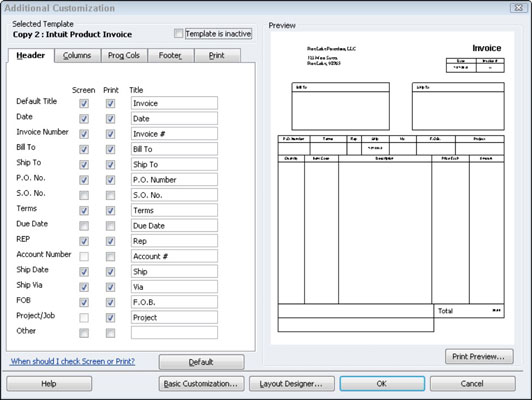Click the Default button
This screenshot has height=400, width=532.
click(201, 362)
